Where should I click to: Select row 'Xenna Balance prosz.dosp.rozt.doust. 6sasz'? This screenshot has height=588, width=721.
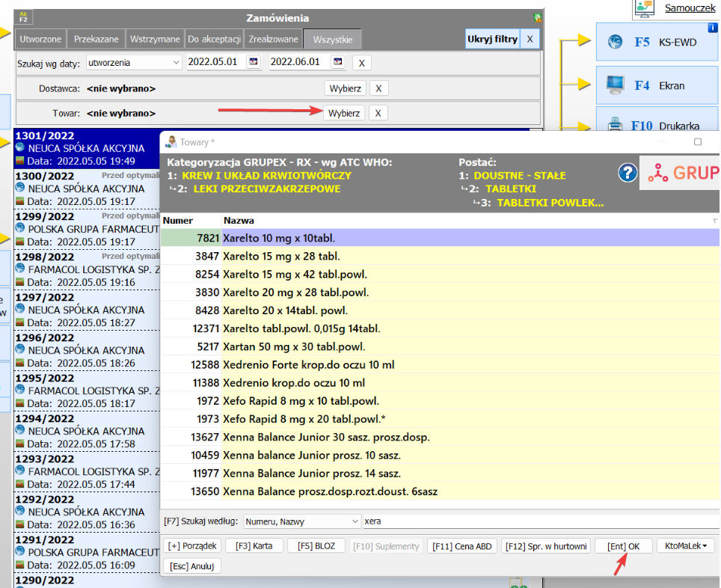(x=440, y=491)
